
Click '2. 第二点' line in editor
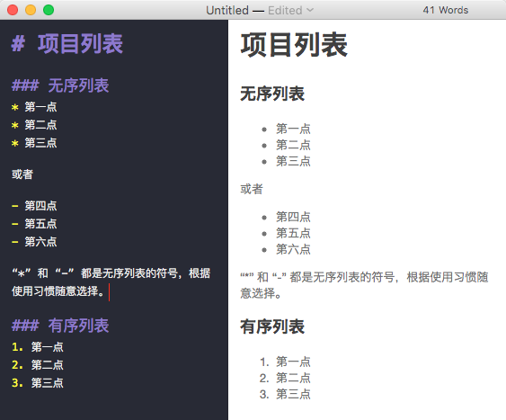[x=38, y=365]
